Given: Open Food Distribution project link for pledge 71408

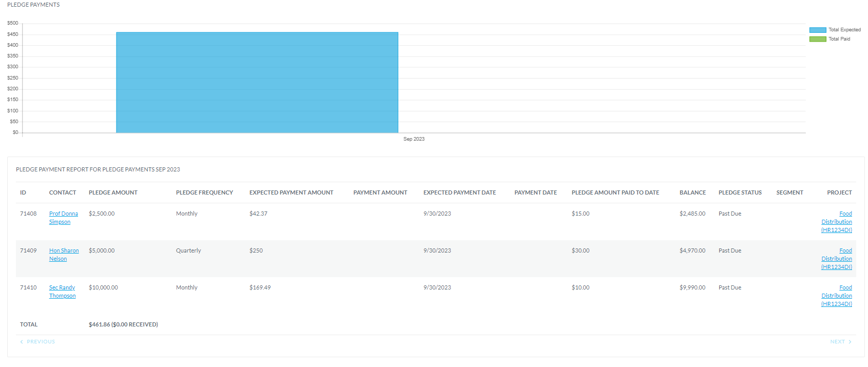Looking at the screenshot, I should 837,222.
